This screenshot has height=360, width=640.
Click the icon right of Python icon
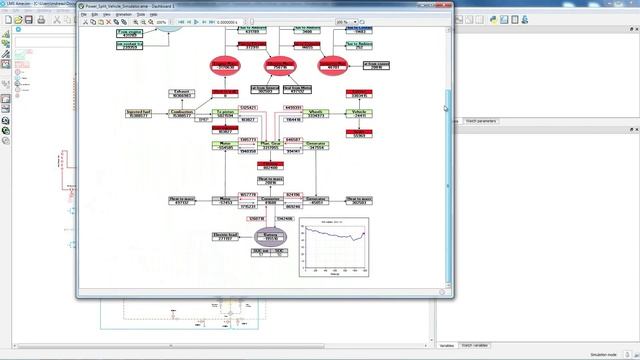pos(504,20)
